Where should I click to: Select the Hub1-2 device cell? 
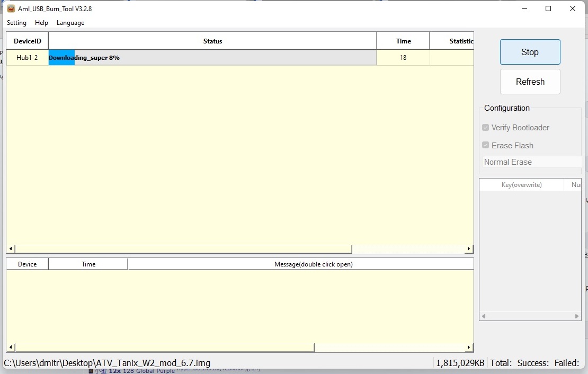tap(27, 57)
